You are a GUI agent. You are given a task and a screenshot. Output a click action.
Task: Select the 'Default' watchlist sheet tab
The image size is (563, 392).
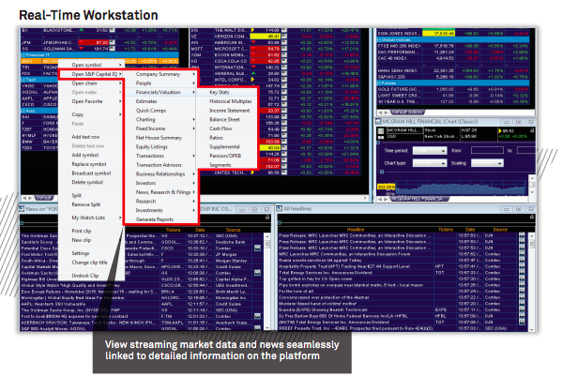point(44,198)
